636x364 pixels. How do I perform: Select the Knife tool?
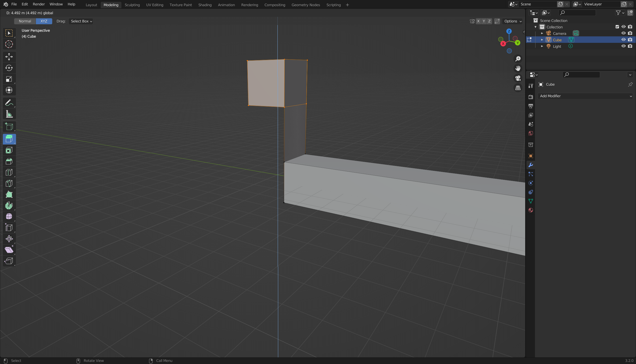tap(9, 183)
